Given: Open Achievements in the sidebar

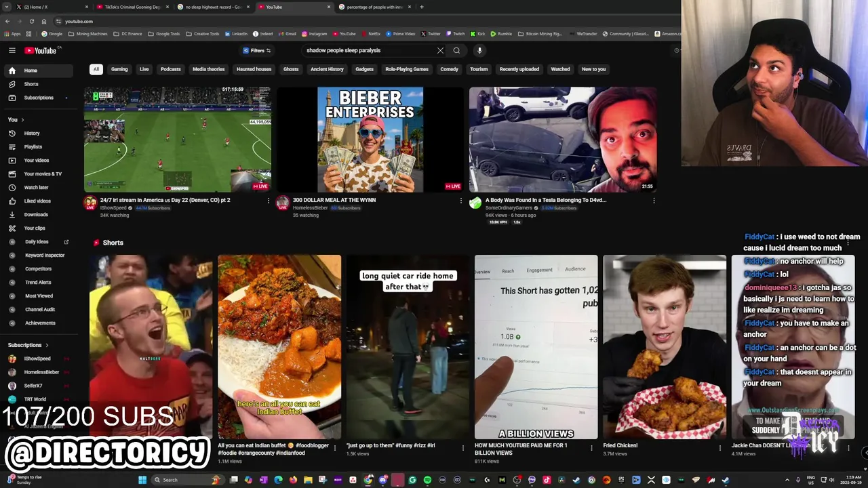Looking at the screenshot, I should [x=39, y=323].
